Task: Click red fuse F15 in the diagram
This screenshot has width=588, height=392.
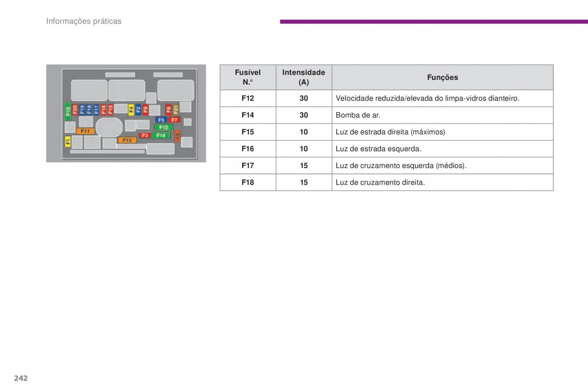Action: [111, 110]
